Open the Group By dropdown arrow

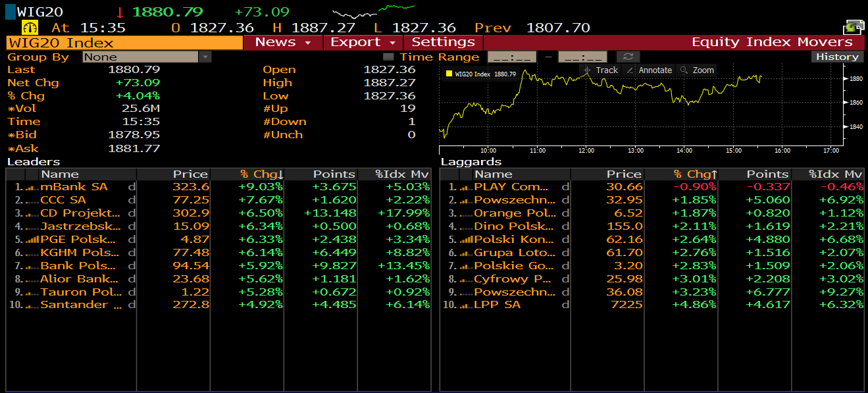(x=205, y=57)
